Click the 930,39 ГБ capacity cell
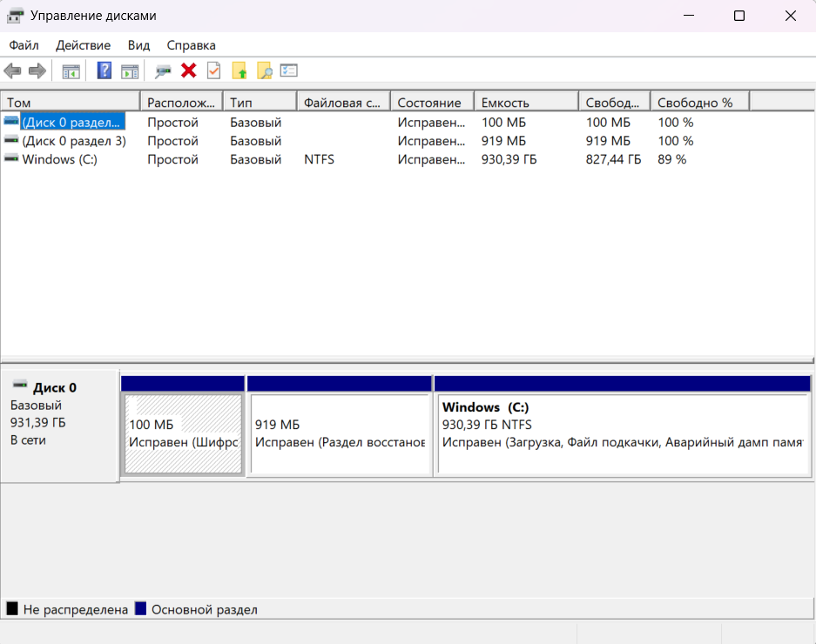Viewport: 816px width, 644px height. coord(509,159)
